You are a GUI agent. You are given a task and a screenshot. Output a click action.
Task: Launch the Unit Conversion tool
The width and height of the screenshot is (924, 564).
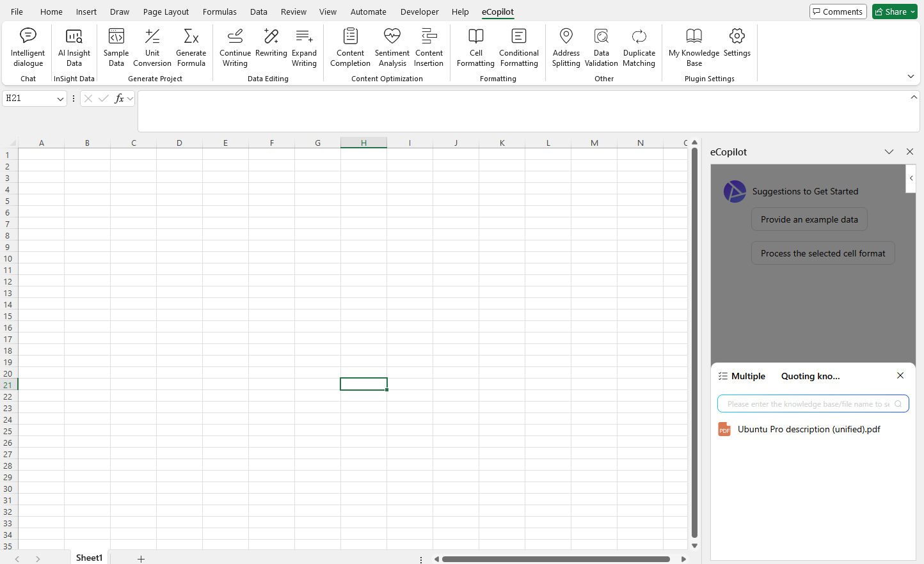pyautogui.click(x=152, y=47)
